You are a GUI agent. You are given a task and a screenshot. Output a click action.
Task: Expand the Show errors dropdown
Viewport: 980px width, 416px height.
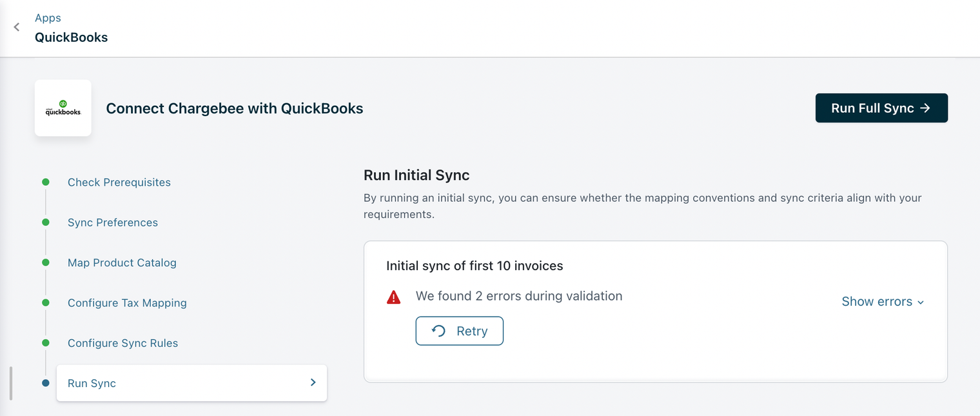tap(883, 302)
